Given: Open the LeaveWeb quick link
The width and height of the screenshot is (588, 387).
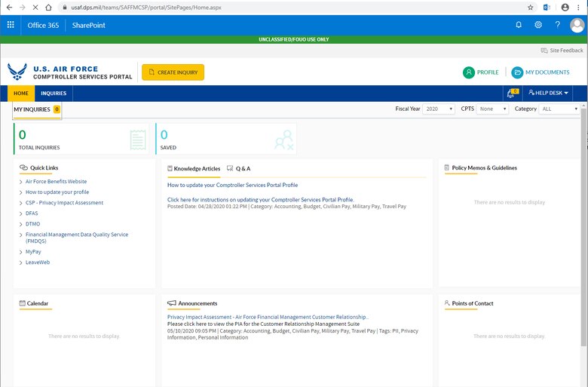Looking at the screenshot, I should point(37,263).
